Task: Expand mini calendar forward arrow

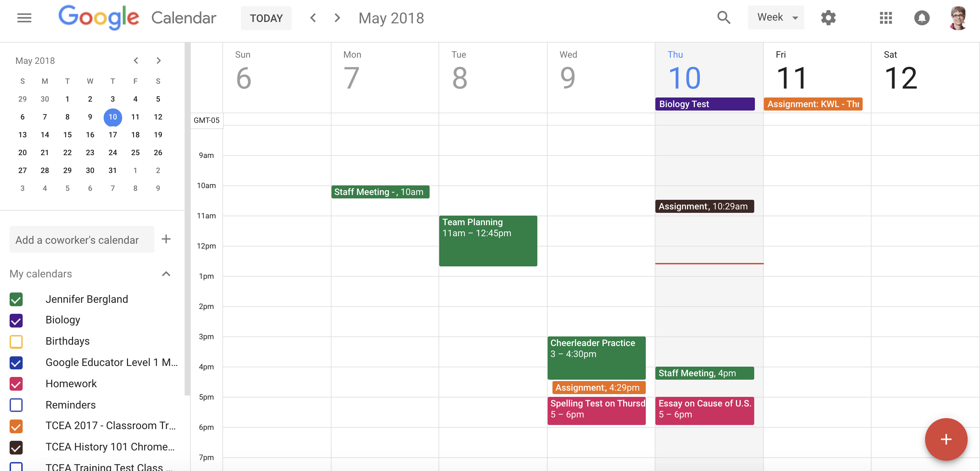Action: [x=159, y=61]
